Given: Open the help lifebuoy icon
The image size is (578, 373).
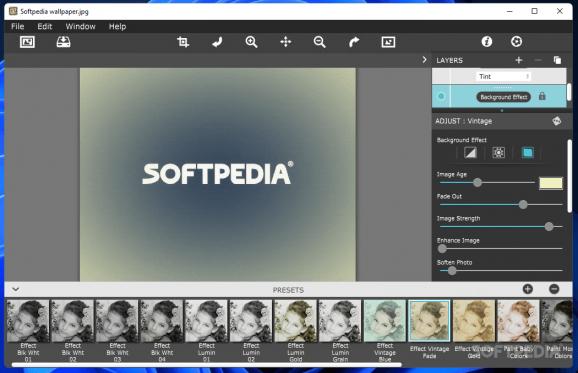Looking at the screenshot, I should tap(516, 41).
